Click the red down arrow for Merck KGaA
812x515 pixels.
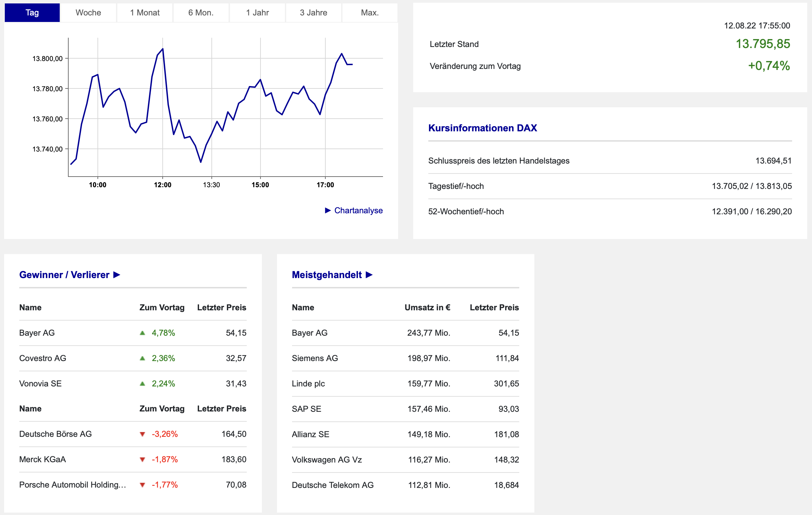142,459
